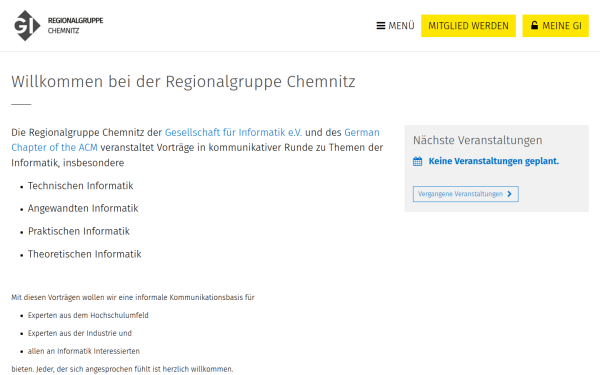Click Experten aus der Industrie und
The height and width of the screenshot is (375, 600).
pyautogui.click(x=80, y=333)
